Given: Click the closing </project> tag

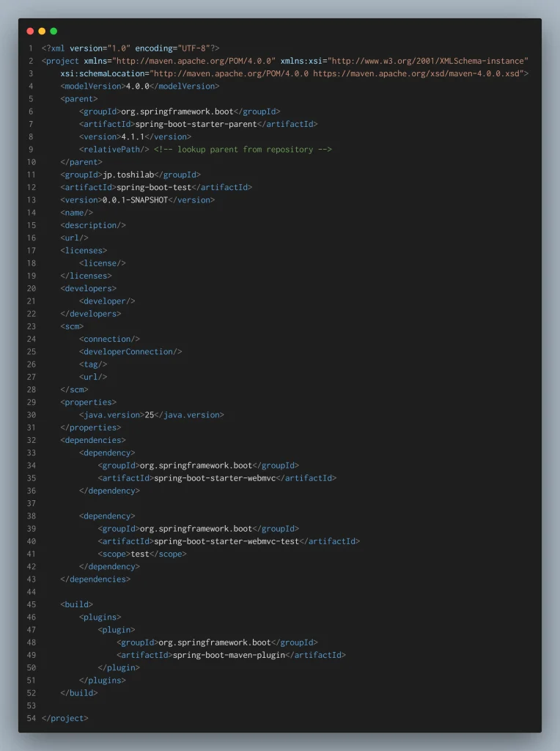Looking at the screenshot, I should coord(65,719).
